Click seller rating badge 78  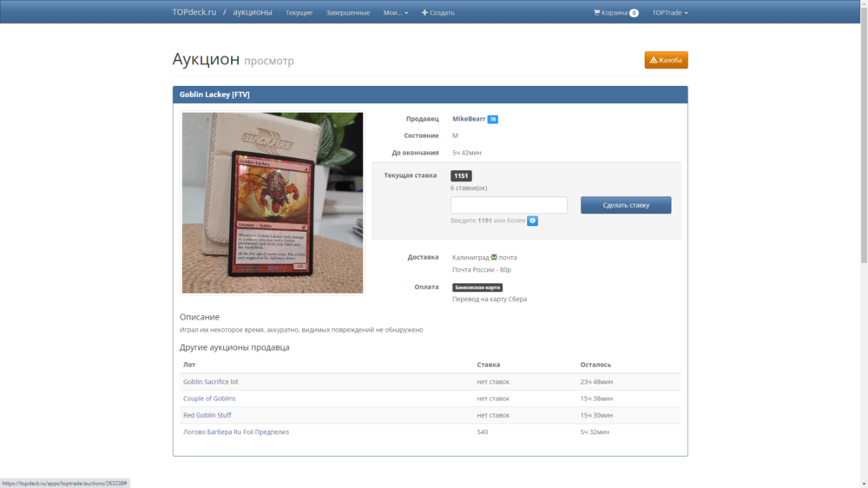pyautogui.click(x=492, y=119)
